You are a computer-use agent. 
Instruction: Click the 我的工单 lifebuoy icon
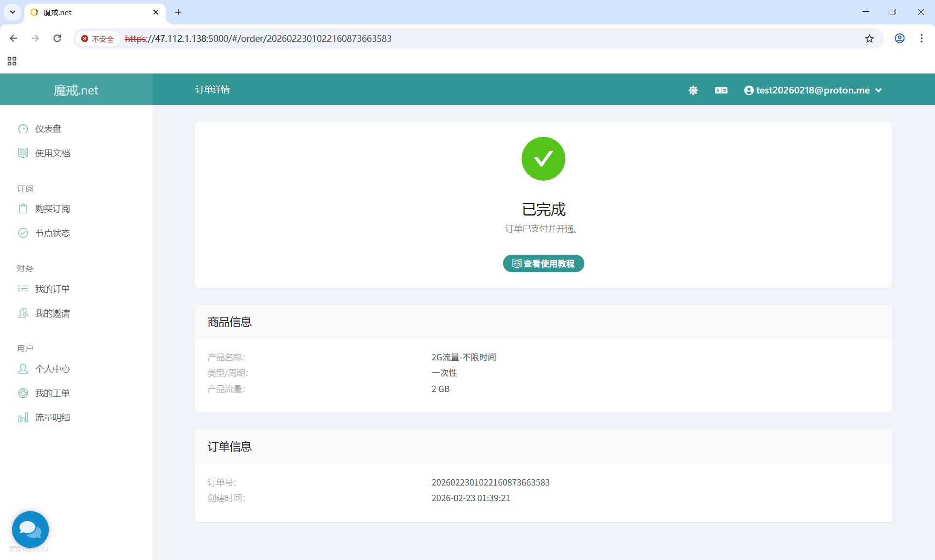click(23, 393)
